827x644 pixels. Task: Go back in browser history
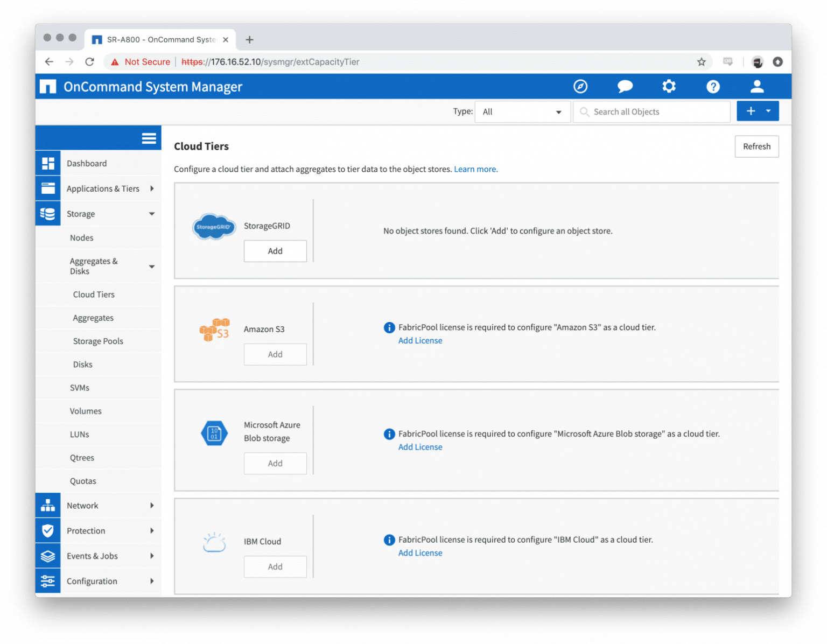tap(49, 62)
